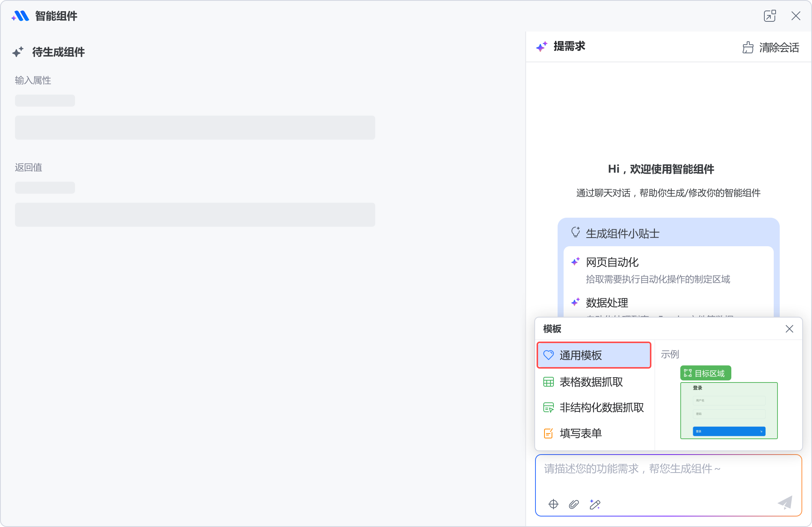Open the pop-out window icon top right
812x527 pixels.
770,16
